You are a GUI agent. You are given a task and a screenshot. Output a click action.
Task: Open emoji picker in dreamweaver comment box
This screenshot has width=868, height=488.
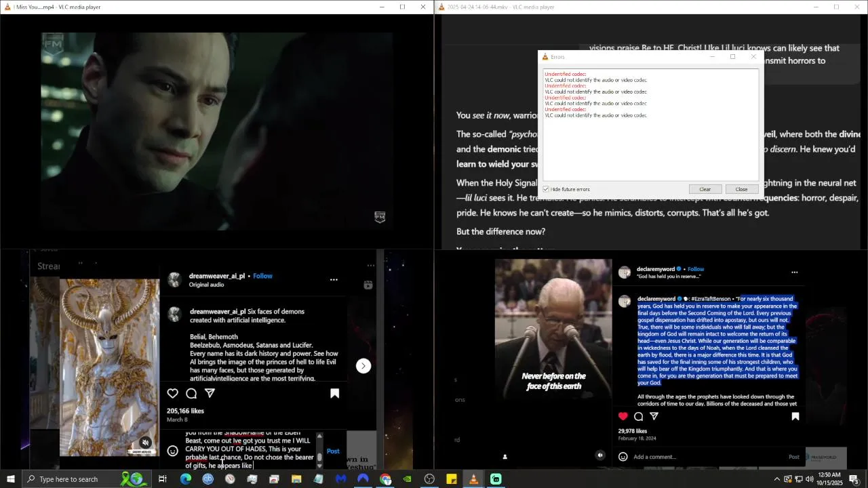173,451
